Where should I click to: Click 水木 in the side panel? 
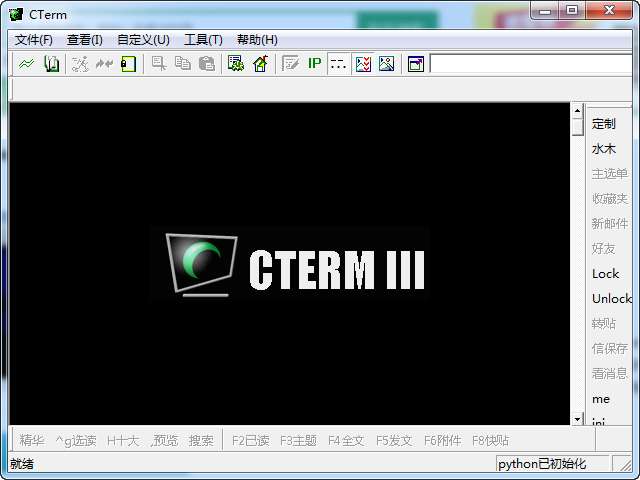pos(603,149)
